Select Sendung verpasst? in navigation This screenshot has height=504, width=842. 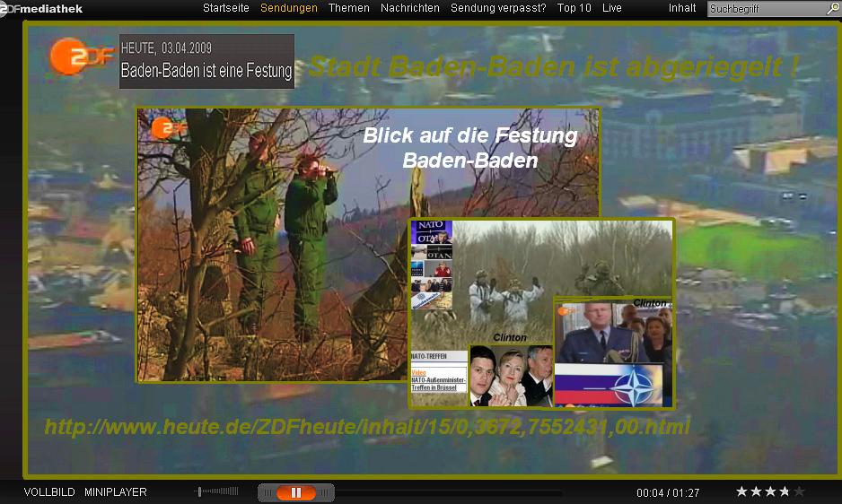click(498, 8)
